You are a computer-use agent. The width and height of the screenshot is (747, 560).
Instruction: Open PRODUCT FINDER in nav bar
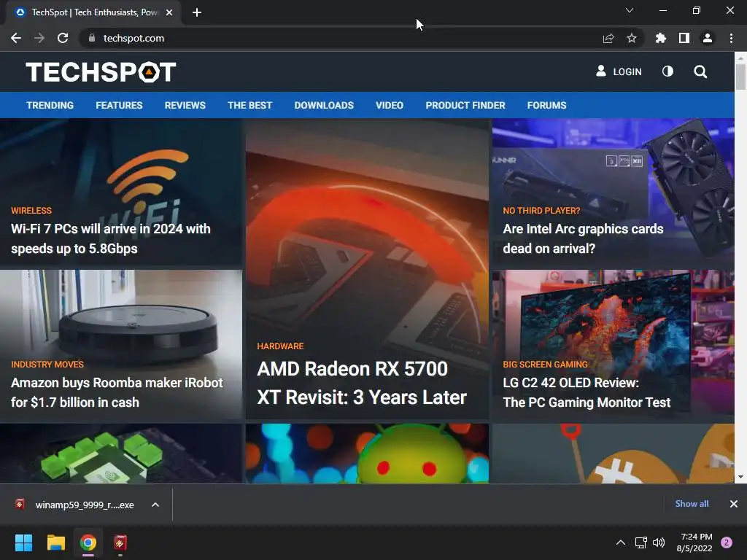click(465, 105)
